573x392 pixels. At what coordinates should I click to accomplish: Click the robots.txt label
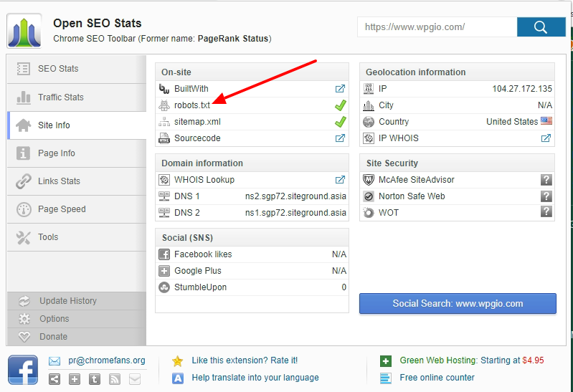pos(192,105)
